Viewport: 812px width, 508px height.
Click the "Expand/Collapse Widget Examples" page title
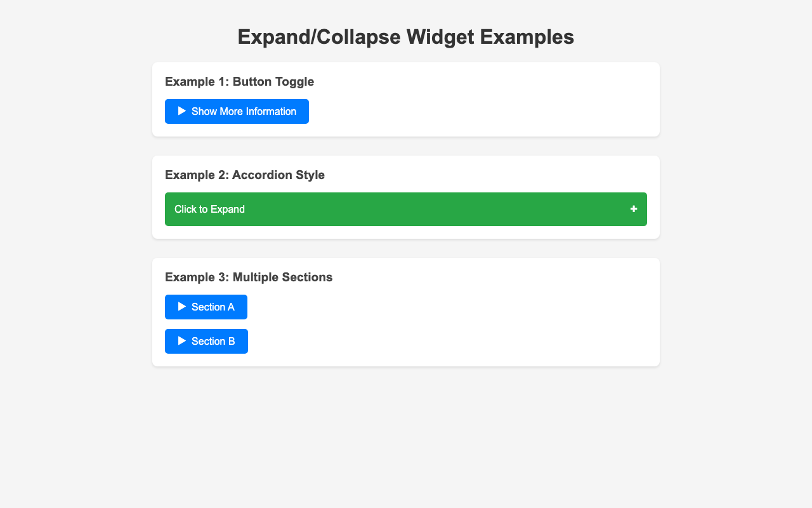(x=406, y=37)
